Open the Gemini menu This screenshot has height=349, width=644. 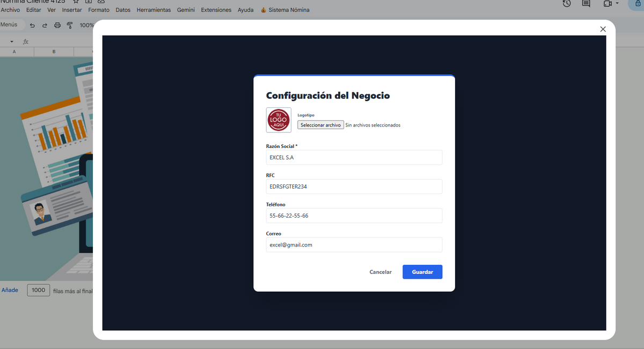click(186, 10)
